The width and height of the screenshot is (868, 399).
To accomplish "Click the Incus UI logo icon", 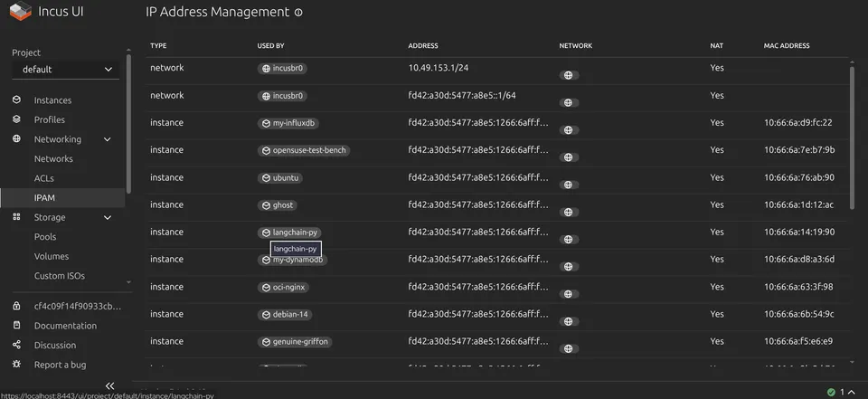I will point(21,11).
